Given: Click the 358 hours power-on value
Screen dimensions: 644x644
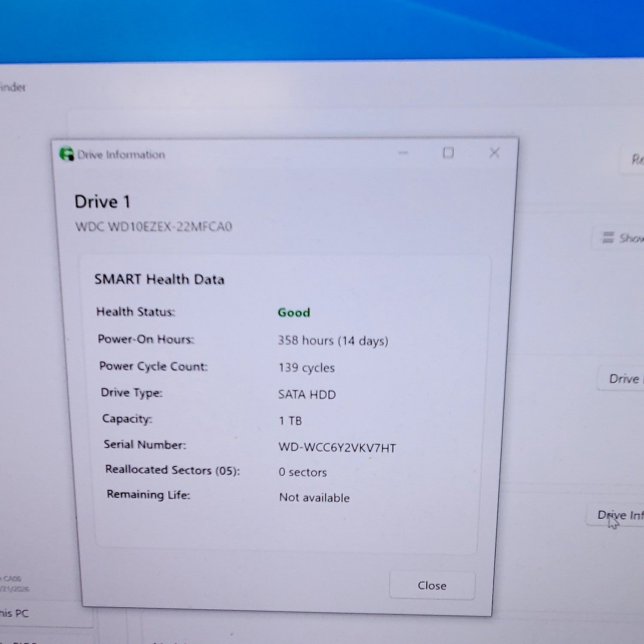Looking at the screenshot, I should [x=333, y=341].
